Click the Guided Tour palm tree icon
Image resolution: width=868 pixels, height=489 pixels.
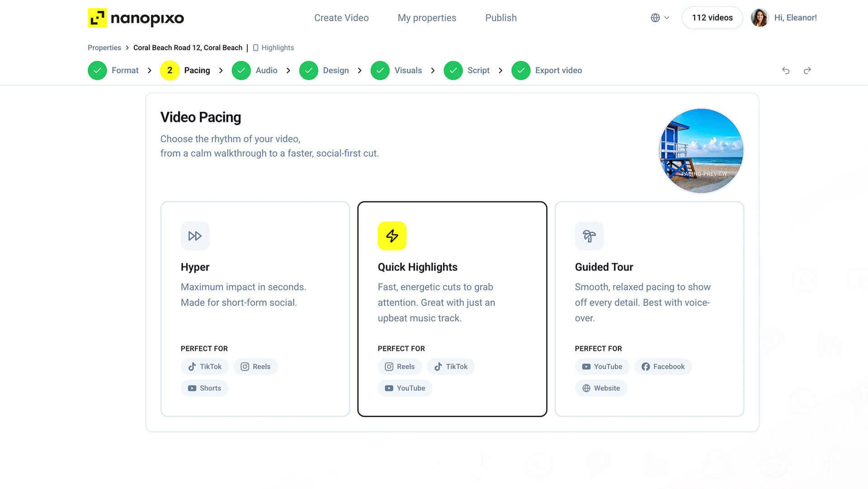click(589, 236)
